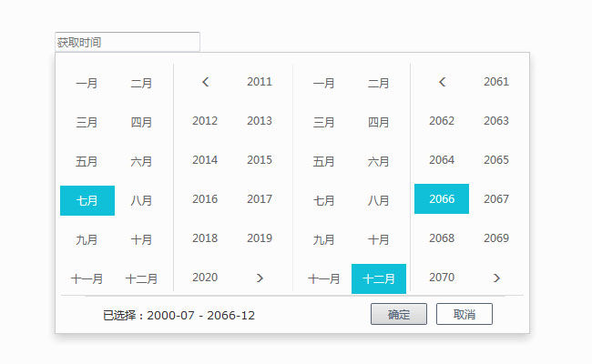The height and width of the screenshot is (364, 592).
Task: Click the 确定 confirm button
Action: click(399, 314)
